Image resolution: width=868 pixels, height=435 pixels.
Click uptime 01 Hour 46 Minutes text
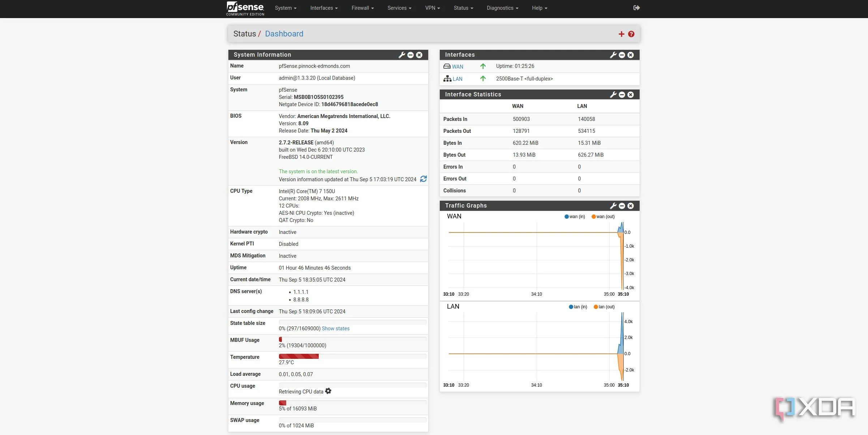click(x=315, y=268)
